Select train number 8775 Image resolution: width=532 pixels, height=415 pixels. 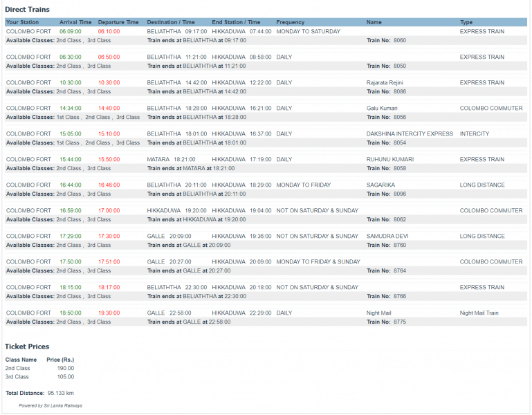[399, 322]
